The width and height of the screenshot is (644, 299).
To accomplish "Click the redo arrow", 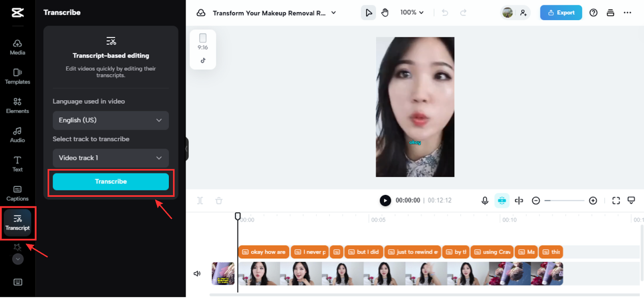I will pyautogui.click(x=463, y=13).
